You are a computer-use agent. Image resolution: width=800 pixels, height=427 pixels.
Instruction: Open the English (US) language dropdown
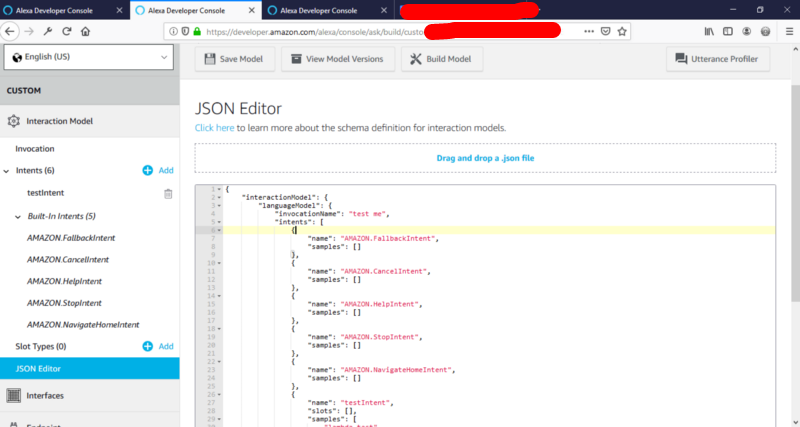pyautogui.click(x=89, y=57)
